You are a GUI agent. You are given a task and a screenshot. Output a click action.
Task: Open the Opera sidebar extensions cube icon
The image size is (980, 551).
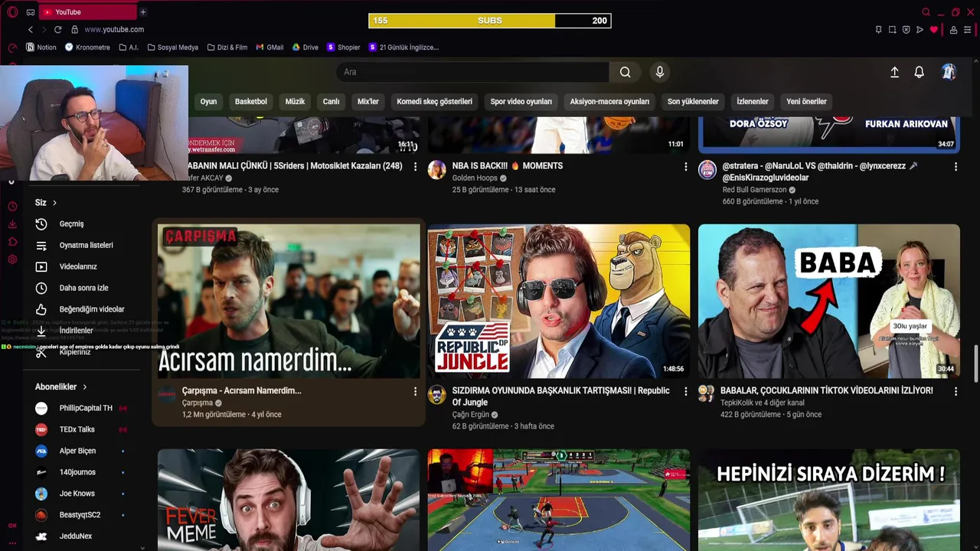(12, 242)
